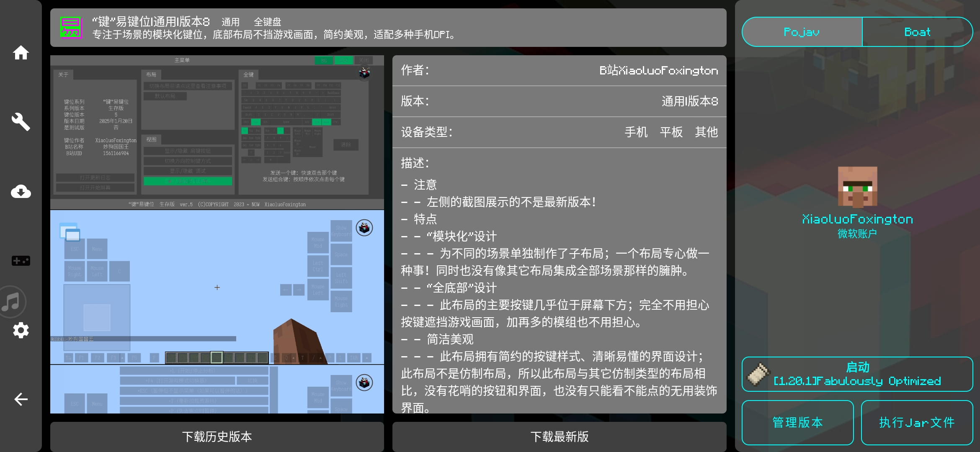Go to the home page icon
Screen dimensions: 980x452
pos(21,52)
